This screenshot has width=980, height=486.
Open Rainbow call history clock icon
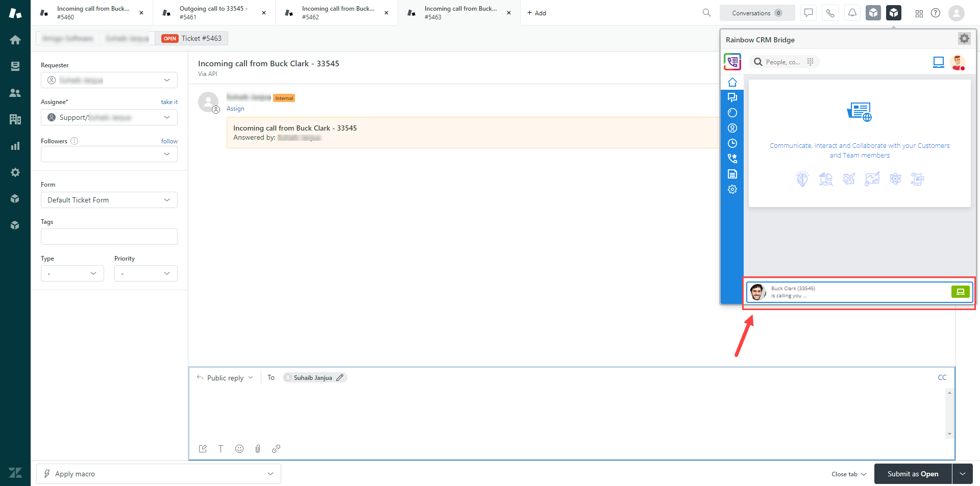click(732, 143)
